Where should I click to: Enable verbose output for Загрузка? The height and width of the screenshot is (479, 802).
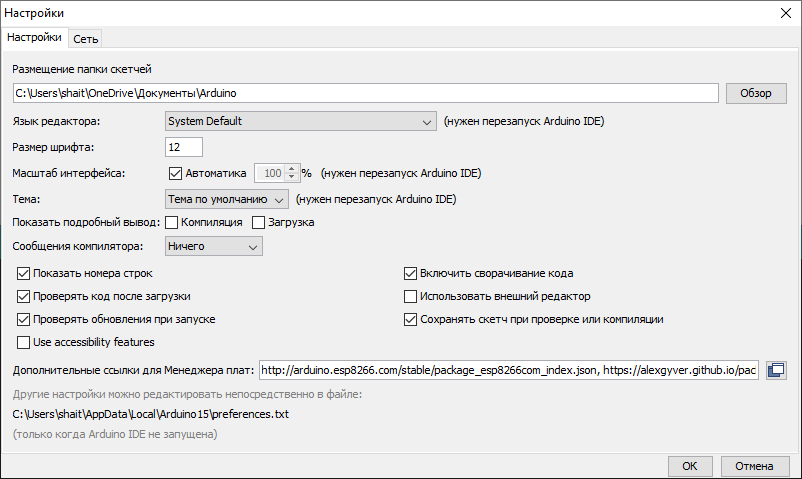[260, 222]
